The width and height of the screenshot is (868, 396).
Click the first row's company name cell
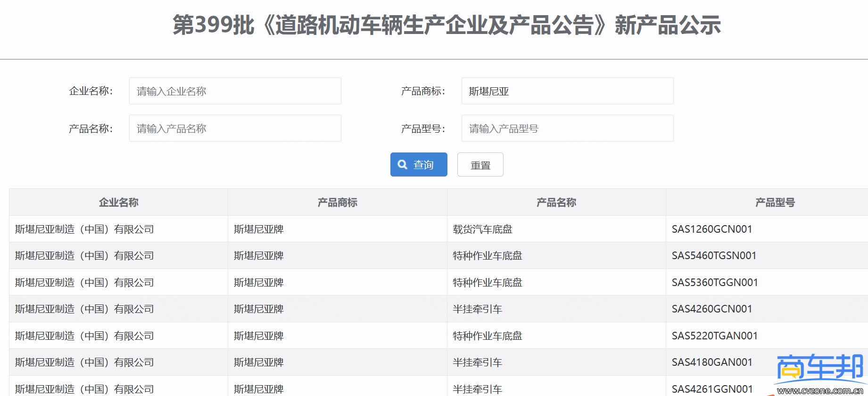84,229
